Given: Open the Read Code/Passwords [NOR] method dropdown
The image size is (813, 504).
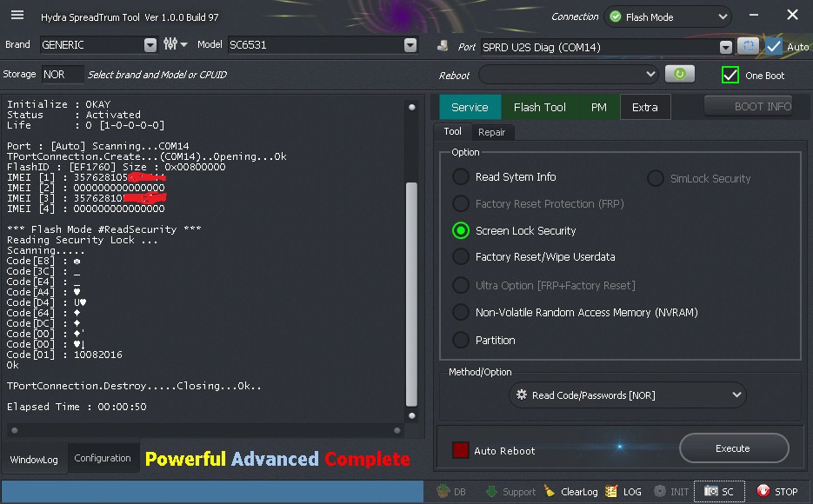Looking at the screenshot, I should [x=628, y=395].
